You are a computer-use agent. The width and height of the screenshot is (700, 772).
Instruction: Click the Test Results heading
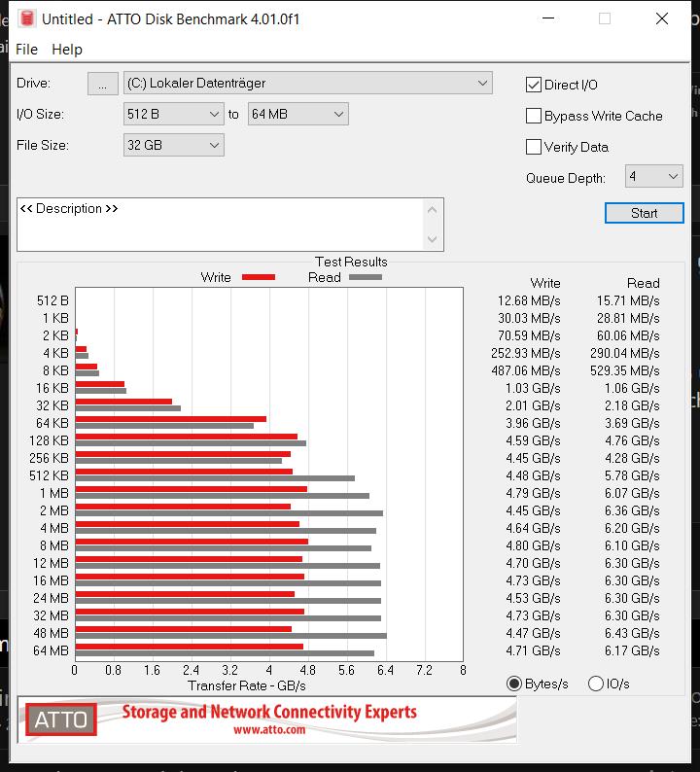click(351, 262)
